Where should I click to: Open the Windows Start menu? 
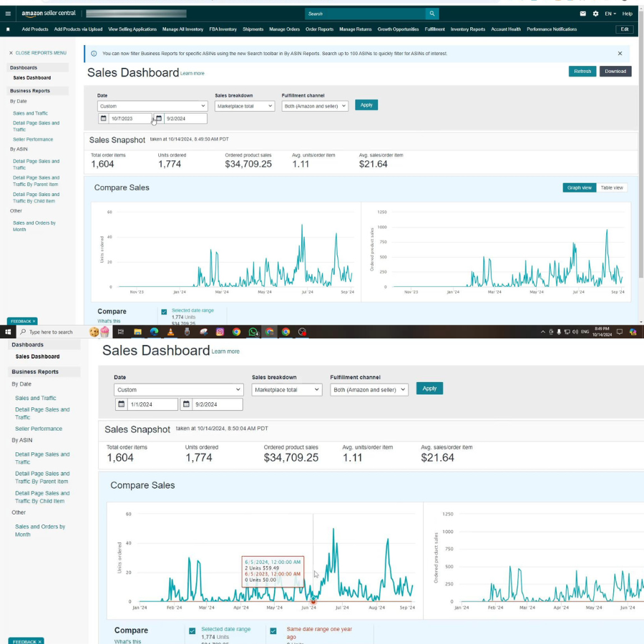(8, 332)
